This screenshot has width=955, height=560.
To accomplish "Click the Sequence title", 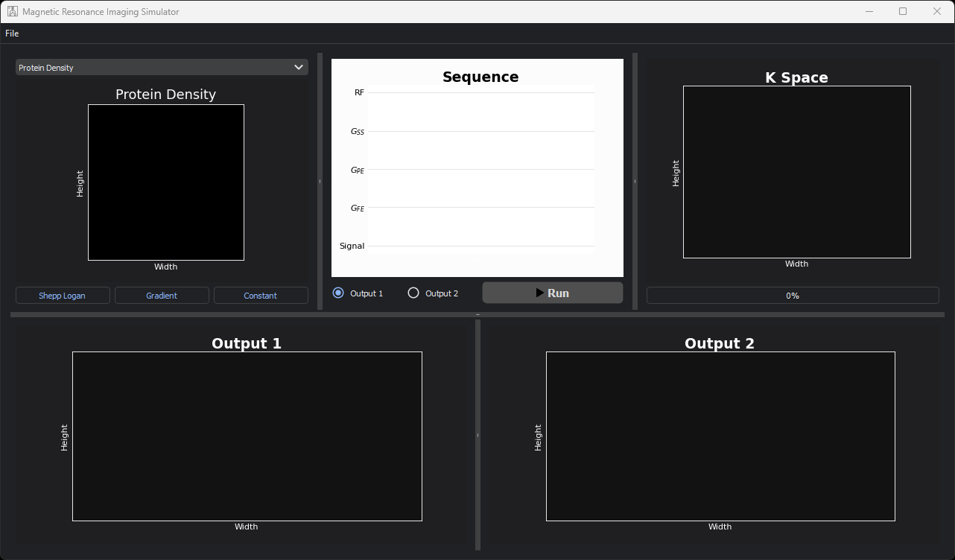I will pyautogui.click(x=480, y=77).
